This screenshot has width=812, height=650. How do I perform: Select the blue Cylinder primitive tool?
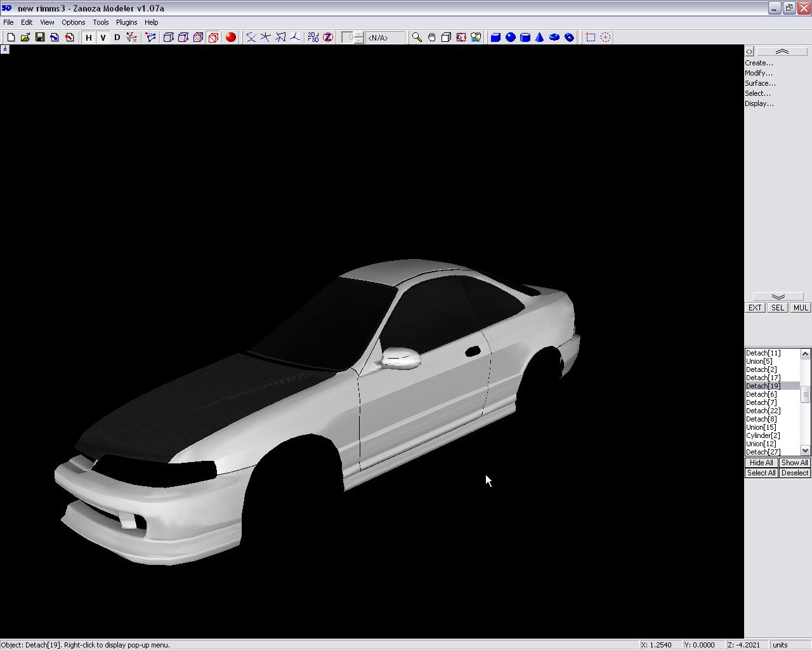pos(525,37)
